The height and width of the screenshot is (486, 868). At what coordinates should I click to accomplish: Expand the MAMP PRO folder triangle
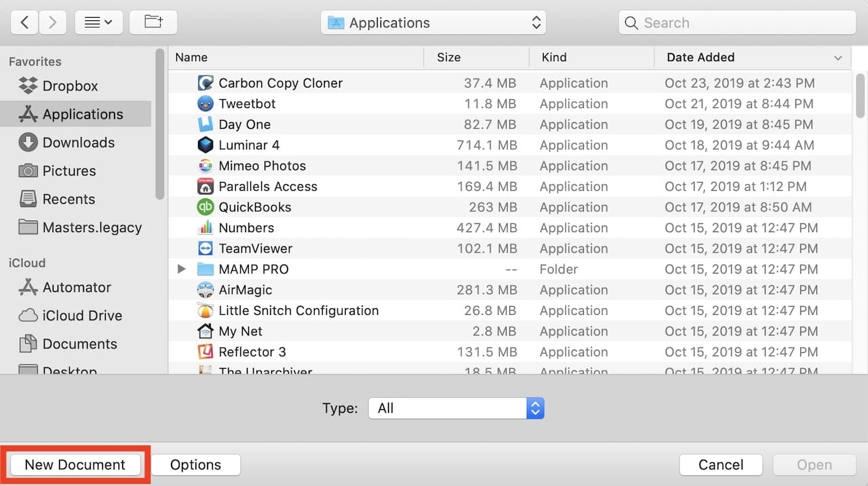pos(181,269)
